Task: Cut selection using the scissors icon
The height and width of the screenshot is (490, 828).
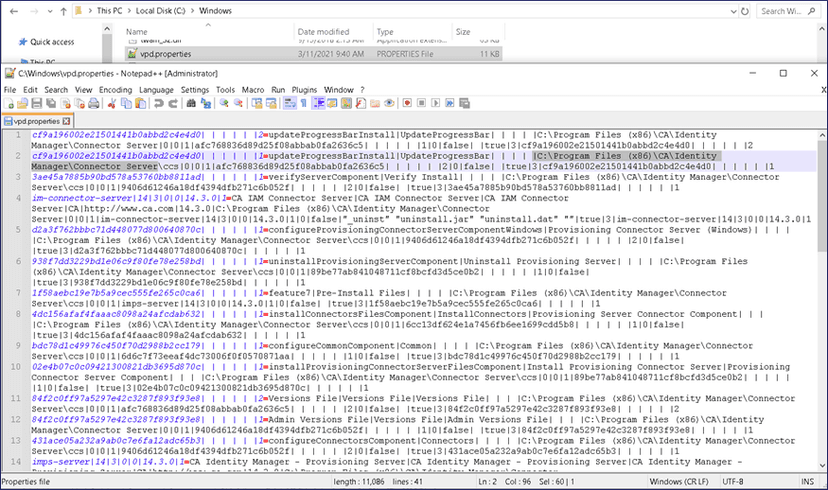Action: pos(112,103)
